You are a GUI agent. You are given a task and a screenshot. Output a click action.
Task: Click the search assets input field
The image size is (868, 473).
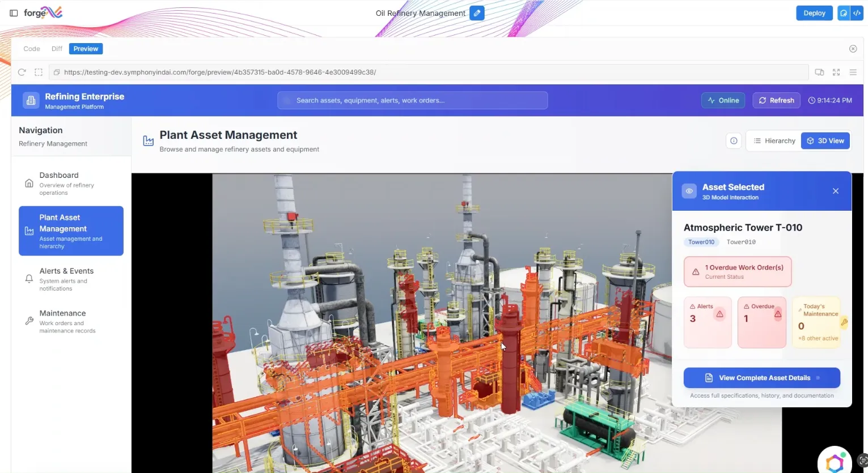click(x=413, y=100)
